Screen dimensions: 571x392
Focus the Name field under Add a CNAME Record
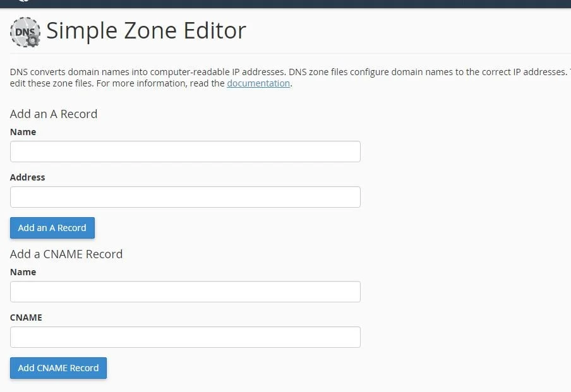pyautogui.click(x=185, y=292)
